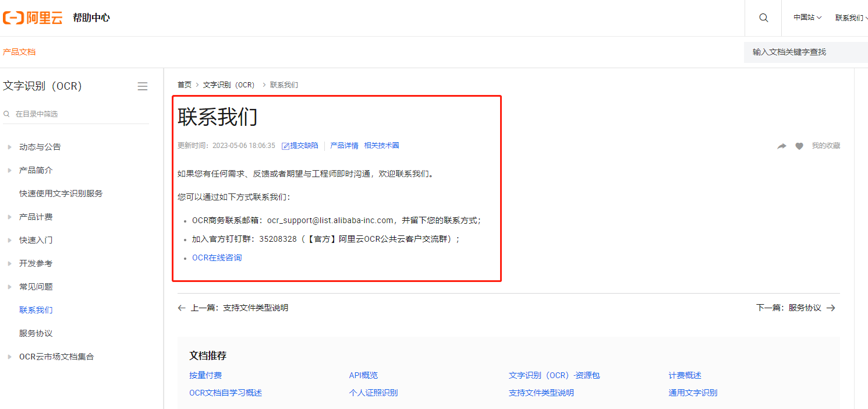Click the OCR在线咨询 link

[217, 258]
